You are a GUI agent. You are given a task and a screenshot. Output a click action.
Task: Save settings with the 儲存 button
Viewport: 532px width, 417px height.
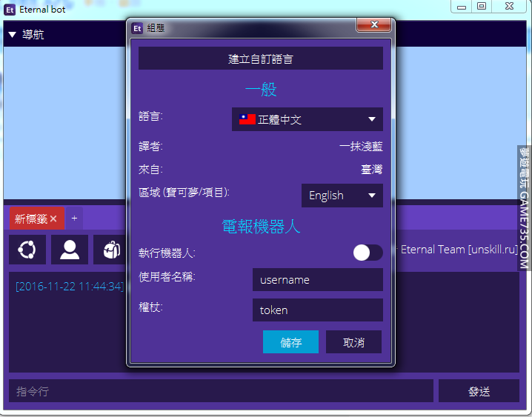point(290,342)
